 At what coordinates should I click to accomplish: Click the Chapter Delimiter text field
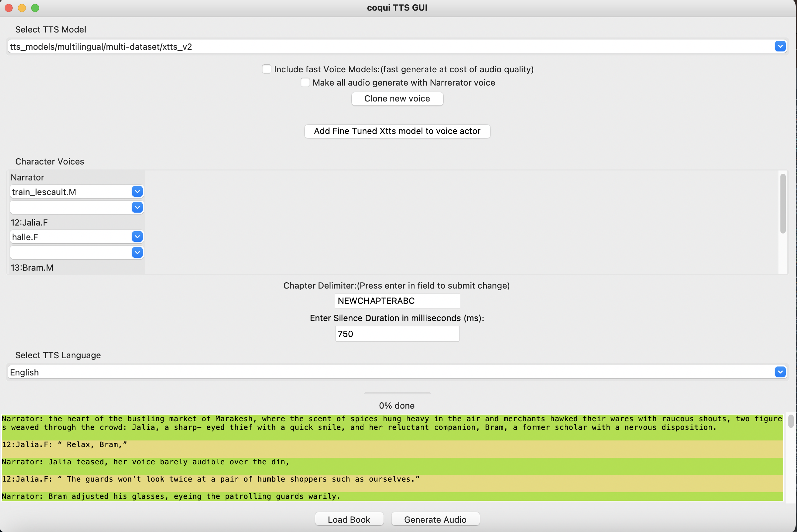tap(397, 301)
